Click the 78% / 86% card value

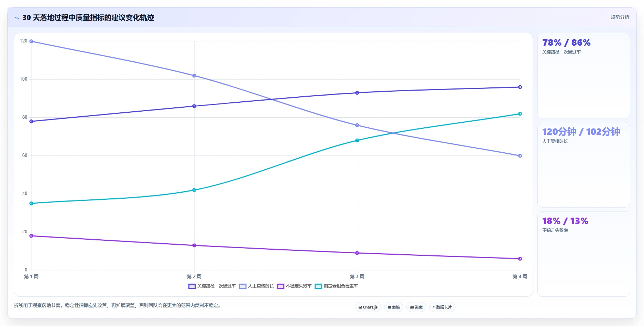(566, 43)
